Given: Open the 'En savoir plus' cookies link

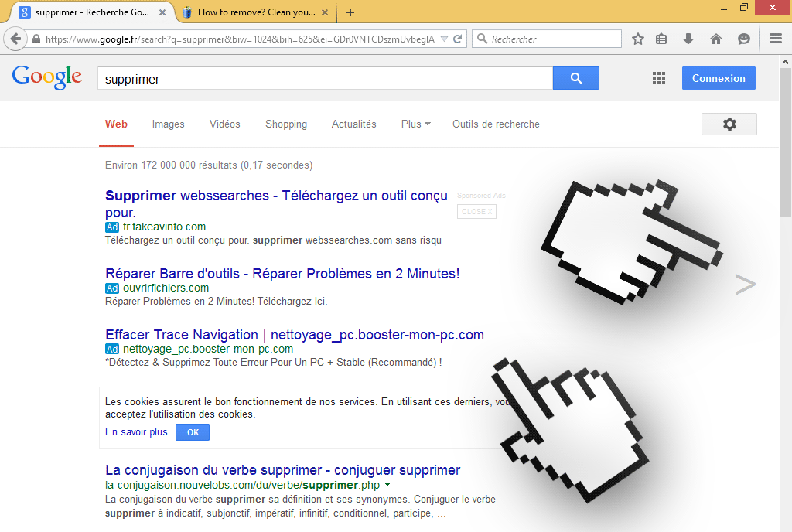Looking at the screenshot, I should [x=136, y=432].
